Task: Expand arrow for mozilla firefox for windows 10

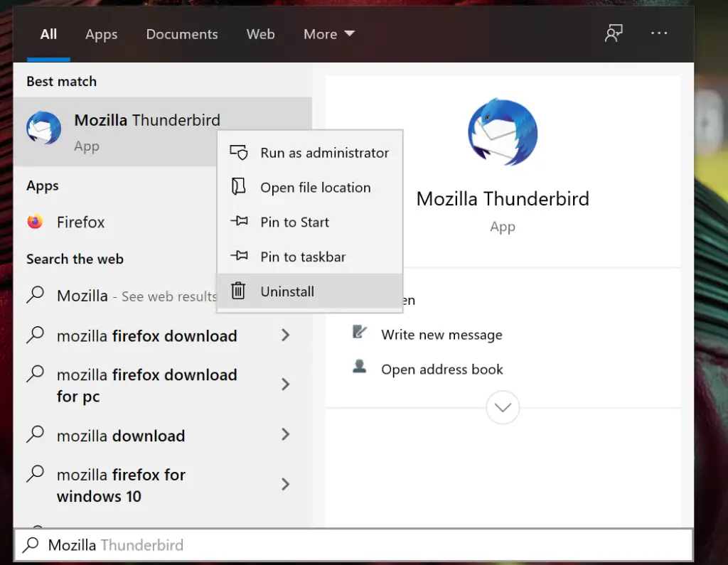Action: coord(286,484)
